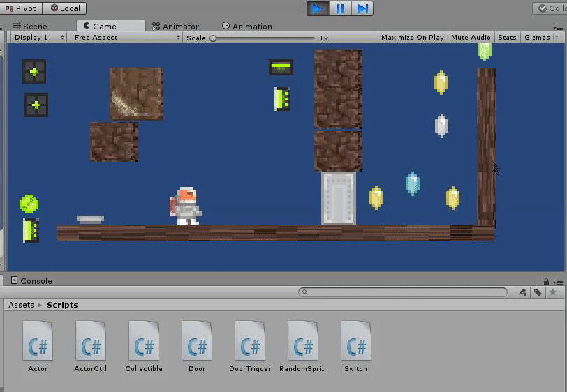Screen dimensions: 567x392
Task: Expand the Free Aspect dropdown
Action: 126,37
